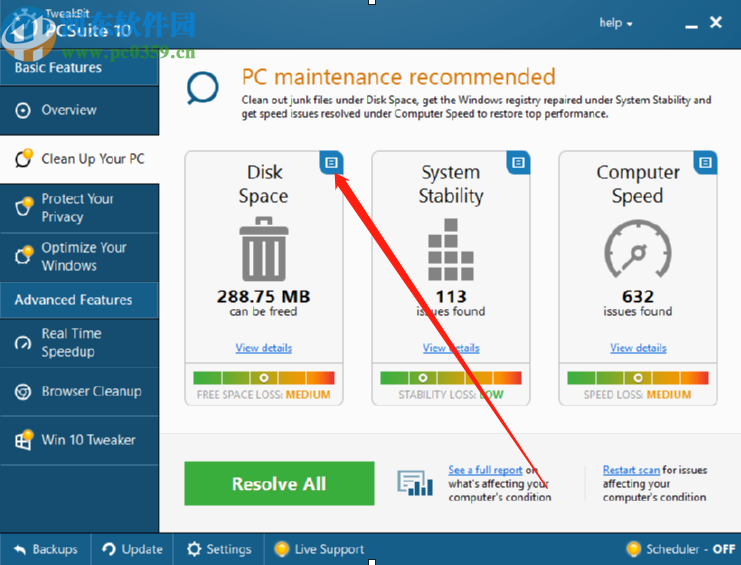The image size is (741, 565).
Task: Click the 113 issues found count
Action: (451, 297)
